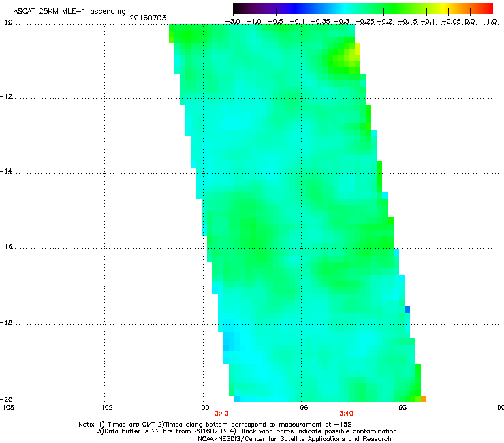The width and height of the screenshot is (504, 443).
Task: Click the red 3:40 time near -99
Action: coord(221,414)
